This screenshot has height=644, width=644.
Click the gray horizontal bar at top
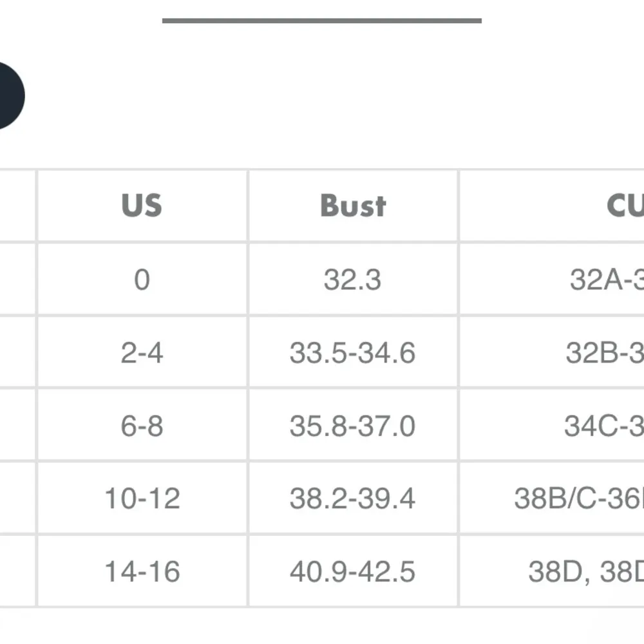click(x=321, y=21)
